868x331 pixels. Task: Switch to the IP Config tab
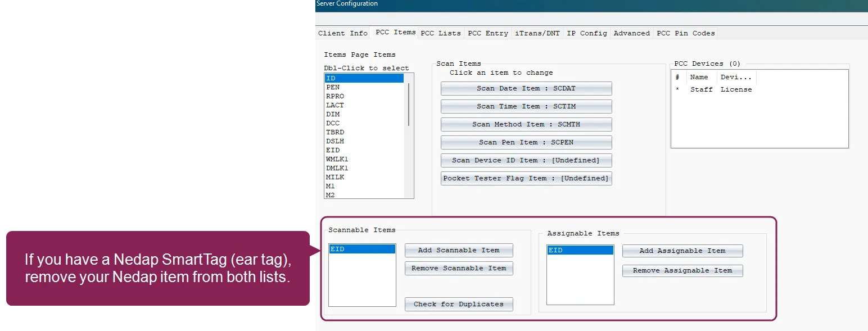[587, 33]
